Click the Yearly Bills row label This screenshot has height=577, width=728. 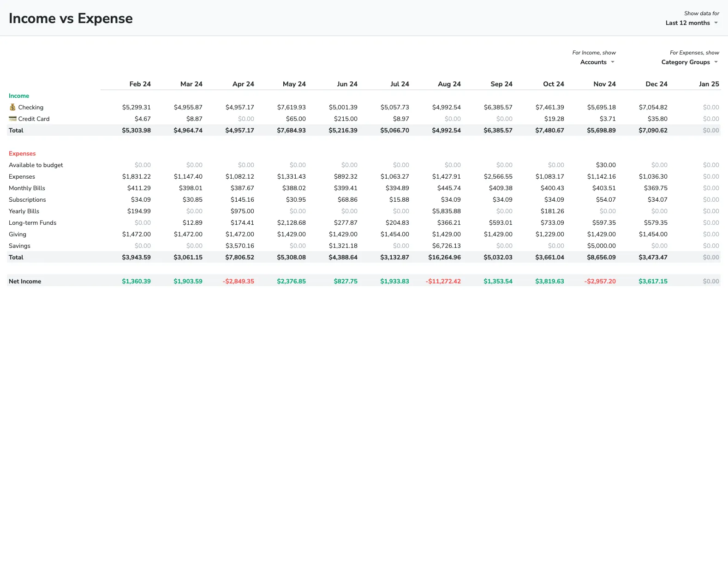(24, 211)
